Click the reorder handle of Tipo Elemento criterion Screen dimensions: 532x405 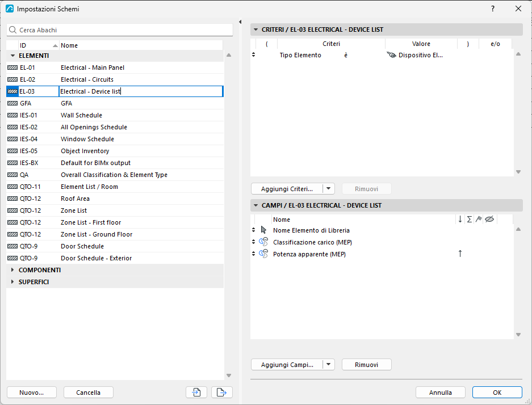tap(253, 54)
